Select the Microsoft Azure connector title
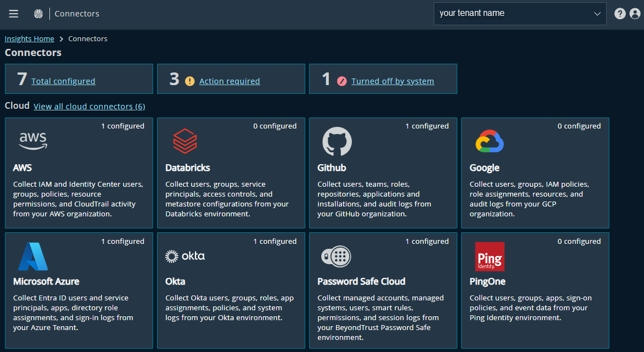This screenshot has width=644, height=352. click(47, 281)
